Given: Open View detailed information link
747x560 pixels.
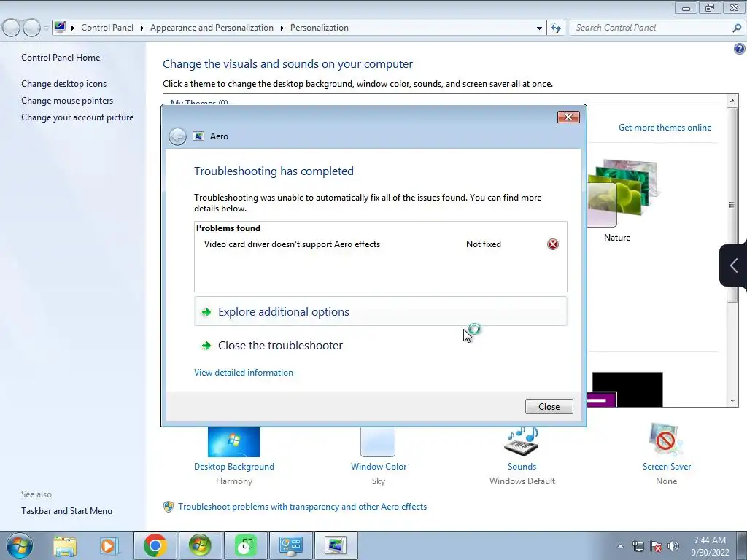Looking at the screenshot, I should (x=244, y=373).
